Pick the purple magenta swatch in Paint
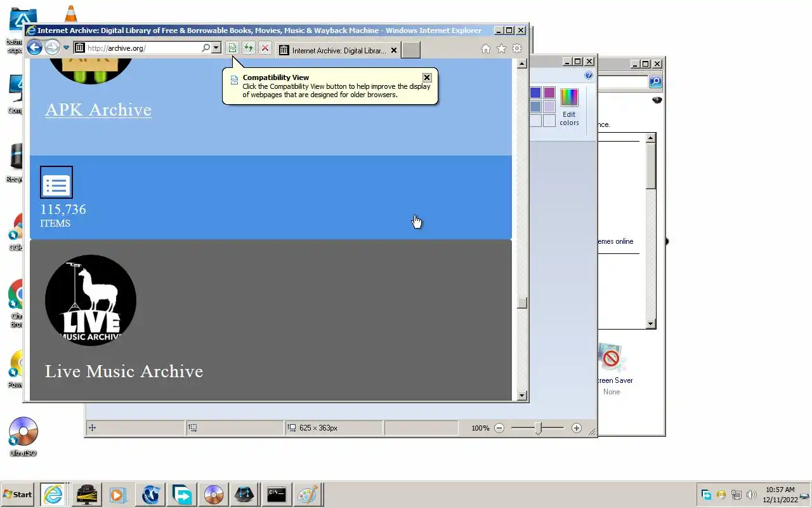The image size is (812, 508). pyautogui.click(x=549, y=93)
